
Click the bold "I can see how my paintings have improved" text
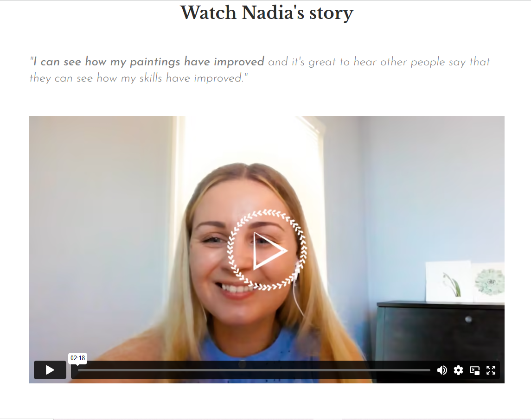click(x=149, y=62)
